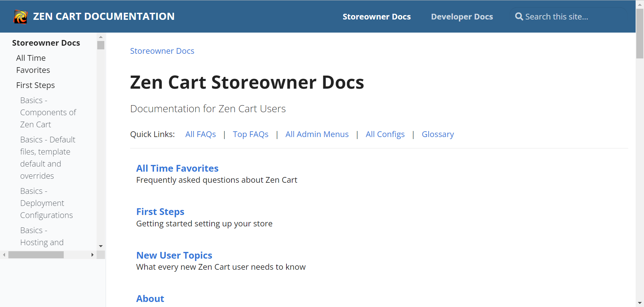Click the search magnifier icon
The image size is (644, 307).
[518, 16]
